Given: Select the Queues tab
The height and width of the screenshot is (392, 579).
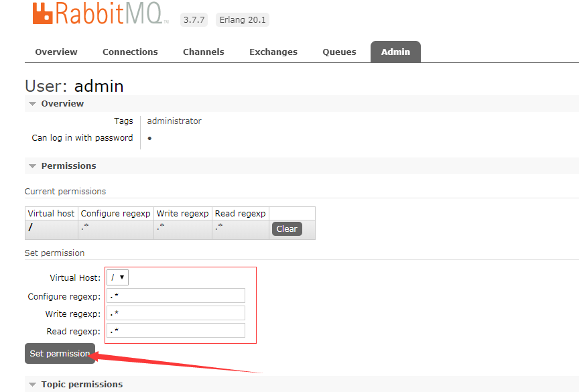Looking at the screenshot, I should point(339,52).
